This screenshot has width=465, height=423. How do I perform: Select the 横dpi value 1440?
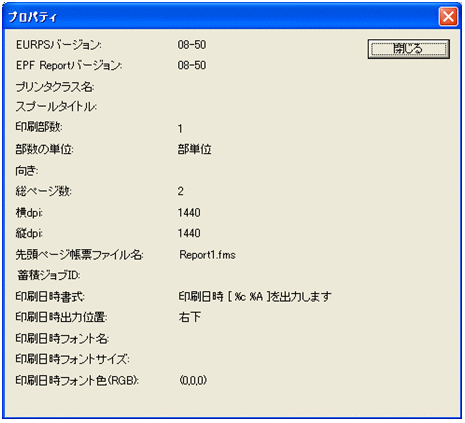pyautogui.click(x=189, y=213)
